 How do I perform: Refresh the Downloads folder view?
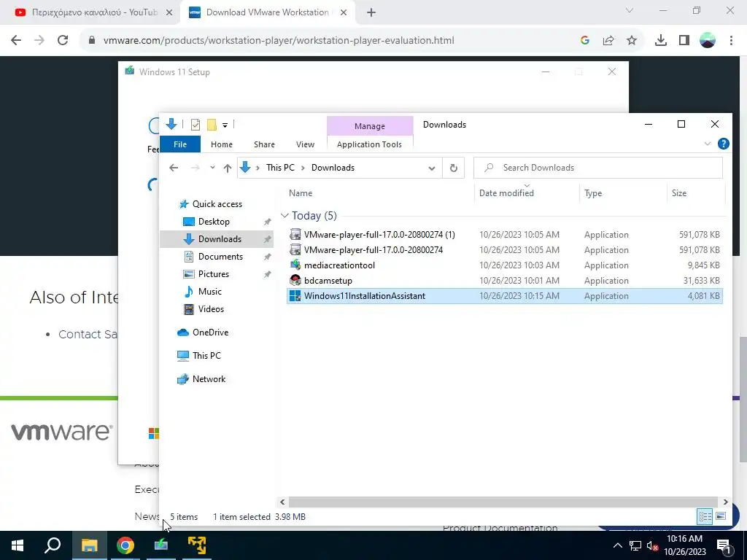coord(454,168)
